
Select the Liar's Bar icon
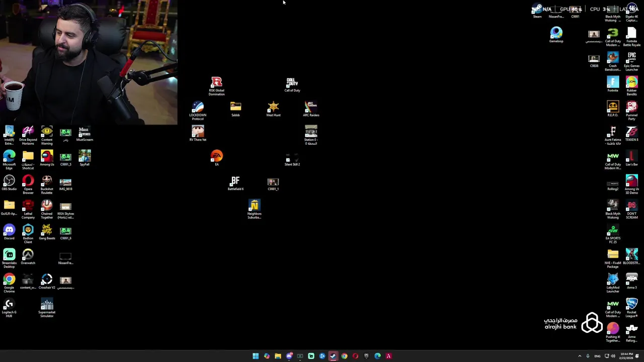tap(632, 158)
